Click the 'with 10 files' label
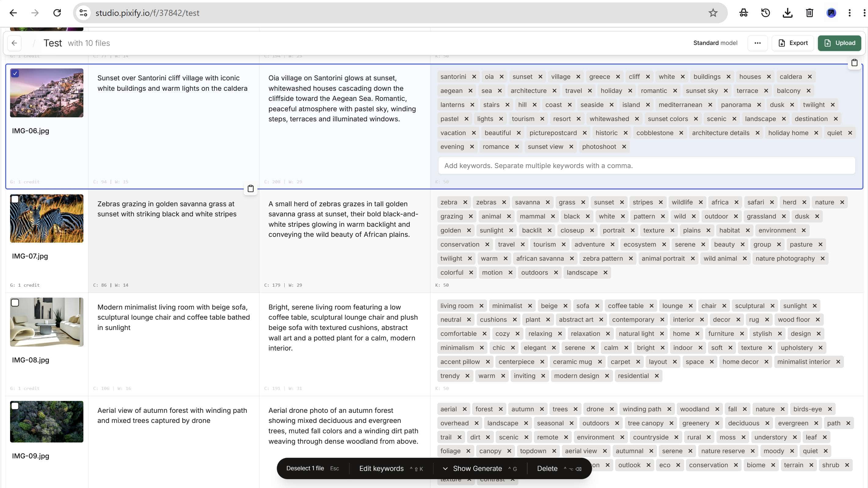 (x=89, y=43)
